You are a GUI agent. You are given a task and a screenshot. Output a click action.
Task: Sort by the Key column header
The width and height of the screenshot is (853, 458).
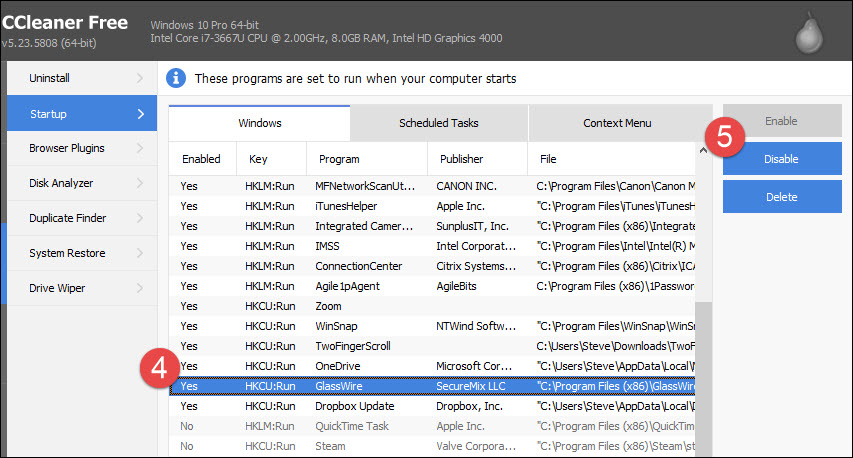click(x=271, y=159)
